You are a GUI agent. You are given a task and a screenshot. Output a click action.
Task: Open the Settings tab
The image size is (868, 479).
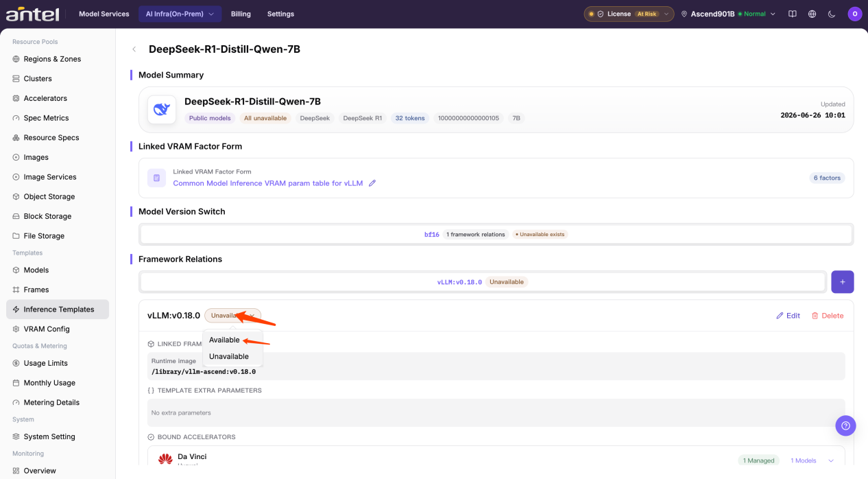pos(280,14)
